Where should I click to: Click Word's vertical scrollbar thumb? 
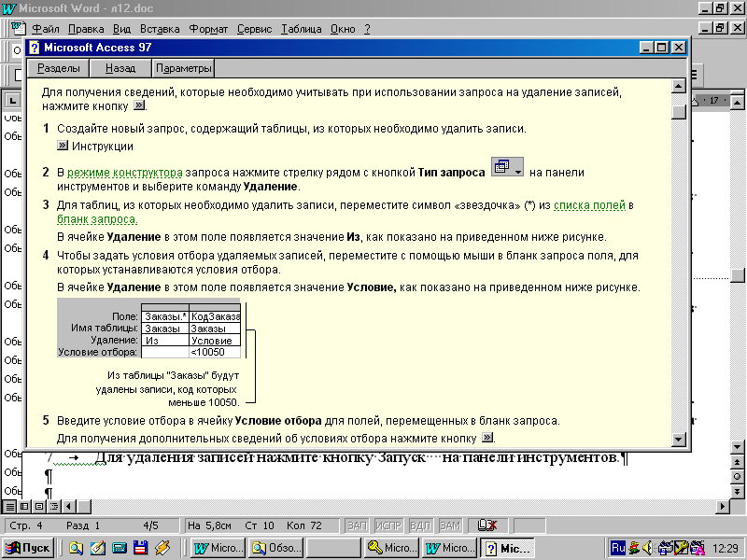coord(738,275)
